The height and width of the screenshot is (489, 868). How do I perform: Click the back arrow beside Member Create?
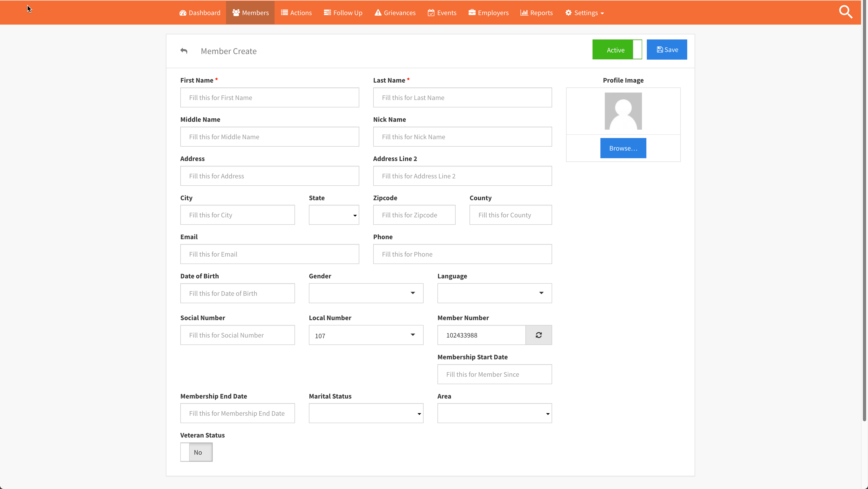point(184,51)
